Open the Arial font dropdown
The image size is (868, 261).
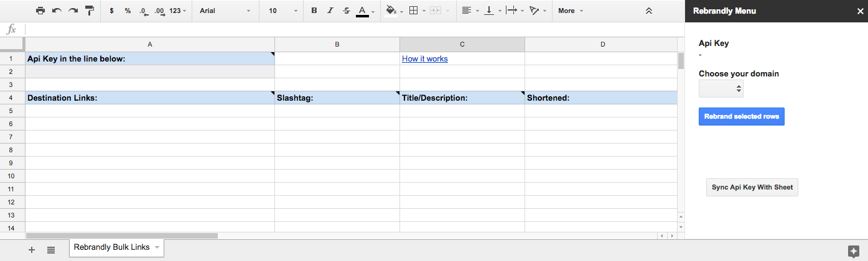[x=225, y=11]
